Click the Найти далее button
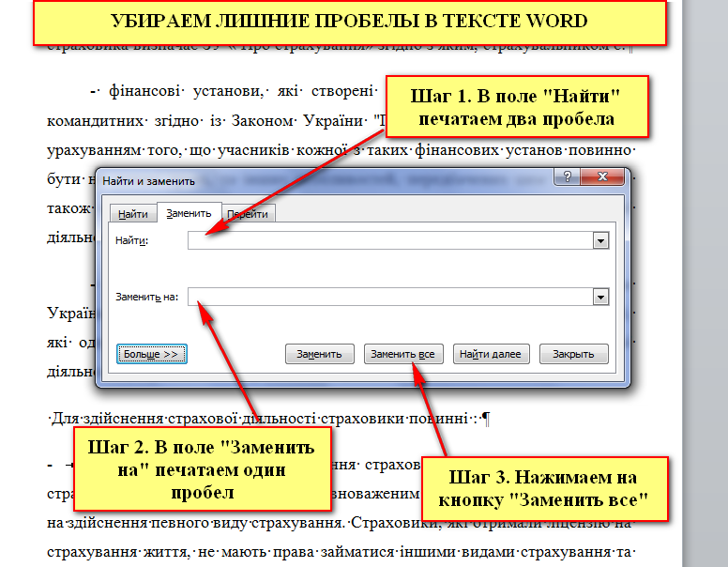This screenshot has height=567, width=728. pos(491,354)
